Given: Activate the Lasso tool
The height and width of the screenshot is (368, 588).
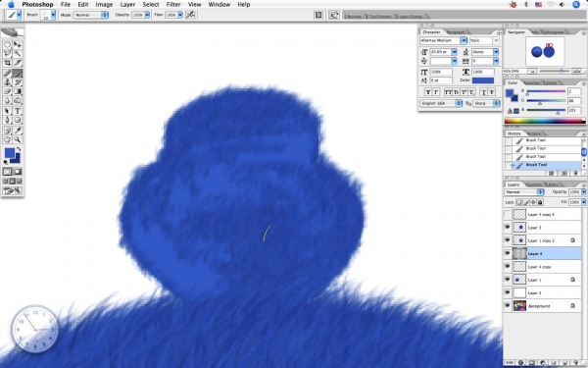Looking at the screenshot, I should coord(7,53).
